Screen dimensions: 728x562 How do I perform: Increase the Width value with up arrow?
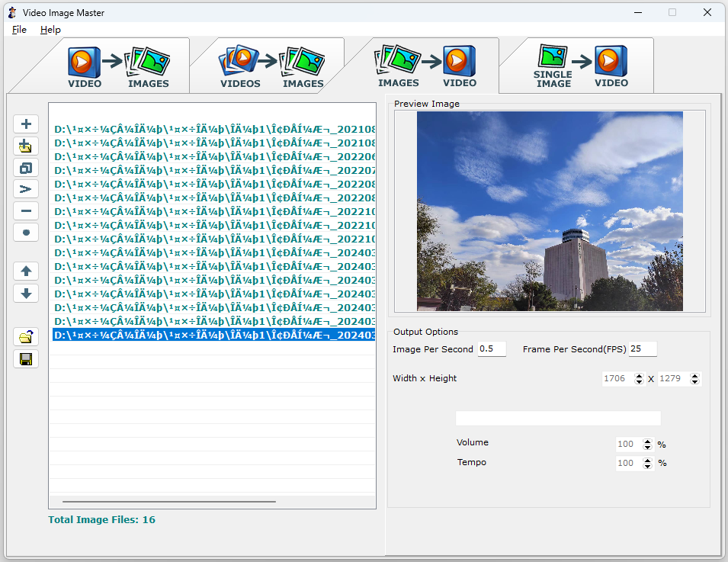pos(640,376)
